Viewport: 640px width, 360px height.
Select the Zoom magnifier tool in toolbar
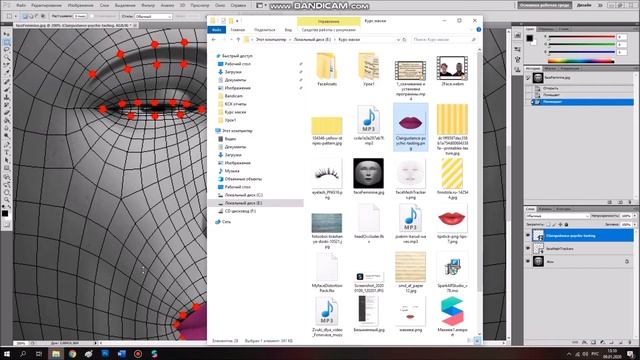(x=7, y=200)
